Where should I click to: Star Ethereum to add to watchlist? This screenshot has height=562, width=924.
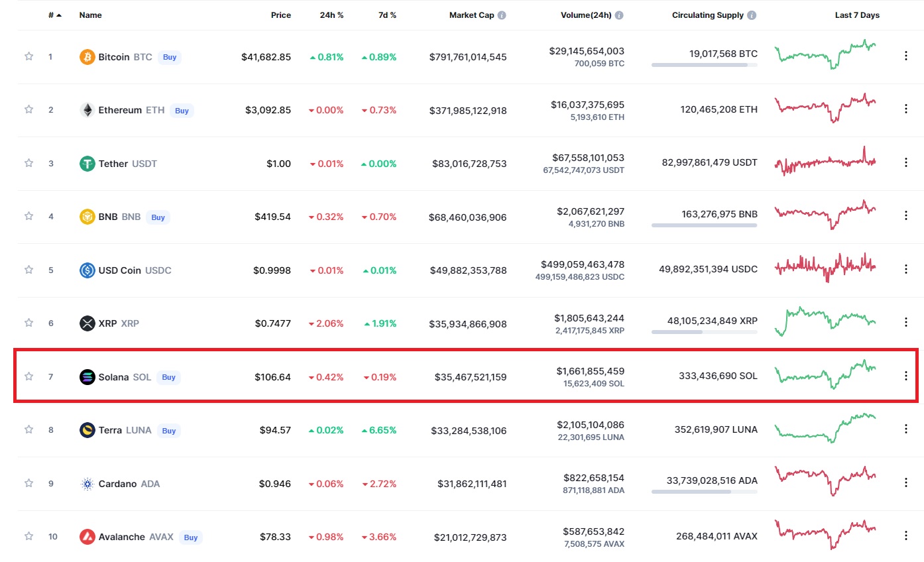[x=29, y=110]
